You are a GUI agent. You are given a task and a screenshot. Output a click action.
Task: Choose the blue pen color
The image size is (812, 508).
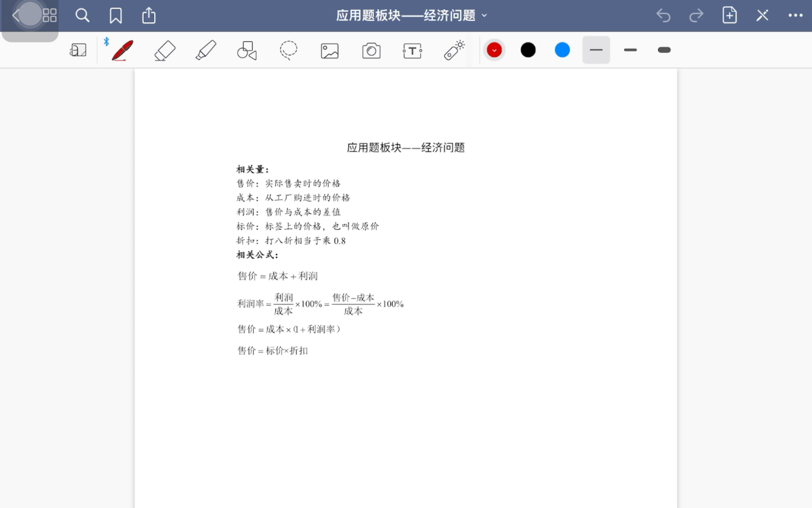point(562,50)
